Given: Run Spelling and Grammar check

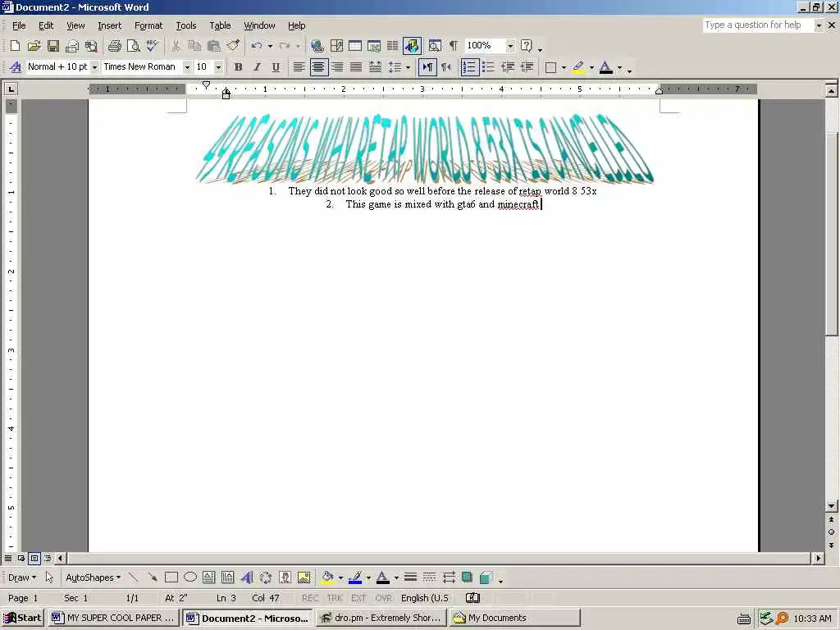Looking at the screenshot, I should point(152,46).
